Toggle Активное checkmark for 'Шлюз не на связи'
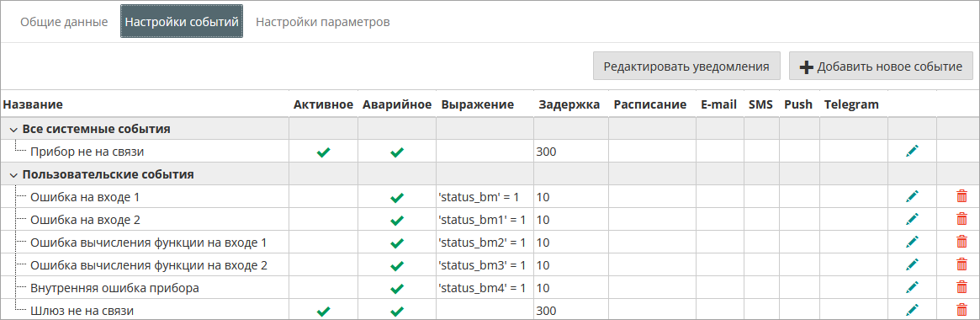The image size is (980, 320). [323, 311]
